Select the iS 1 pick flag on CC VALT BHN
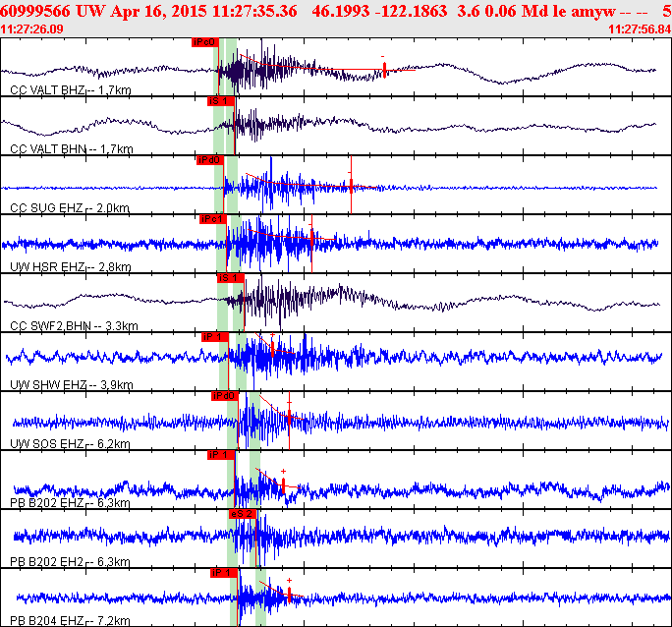The width and height of the screenshot is (672, 627). pos(221,101)
